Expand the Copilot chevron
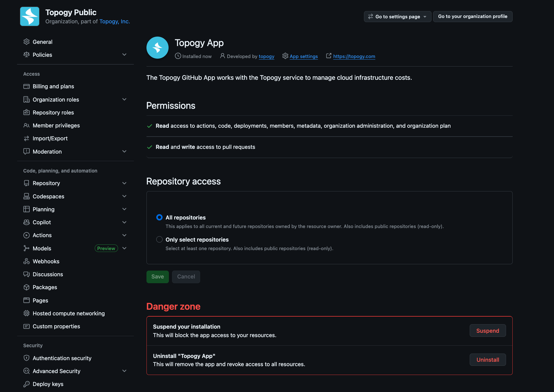Screen dimensions: 554x392 124,222
